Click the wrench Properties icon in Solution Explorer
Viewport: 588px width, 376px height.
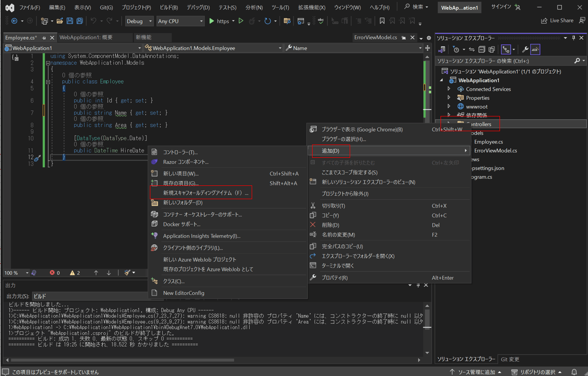525,49
